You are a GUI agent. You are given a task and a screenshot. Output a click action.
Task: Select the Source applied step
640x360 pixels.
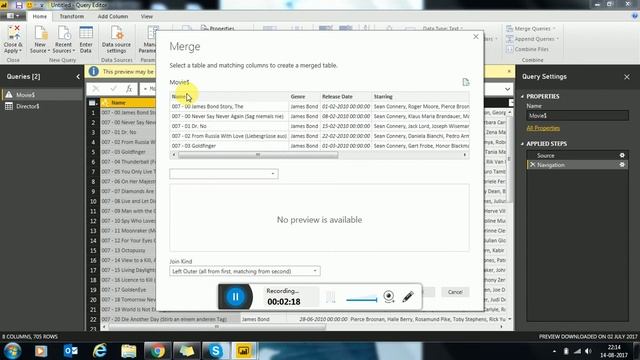[576, 156]
